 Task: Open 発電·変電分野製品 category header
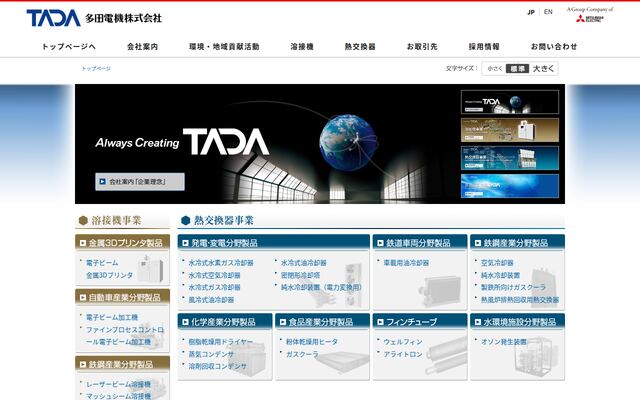click(273, 242)
